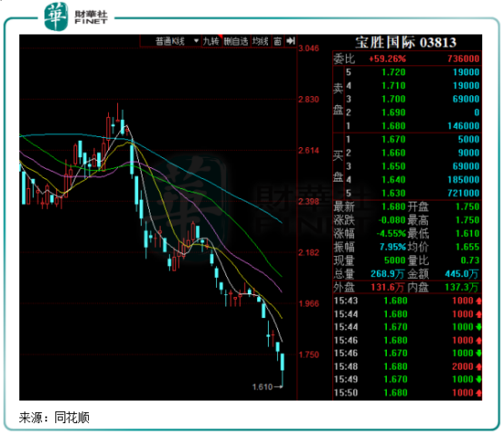
Task: Click the 委比 value +59.26%
Action: (x=388, y=59)
